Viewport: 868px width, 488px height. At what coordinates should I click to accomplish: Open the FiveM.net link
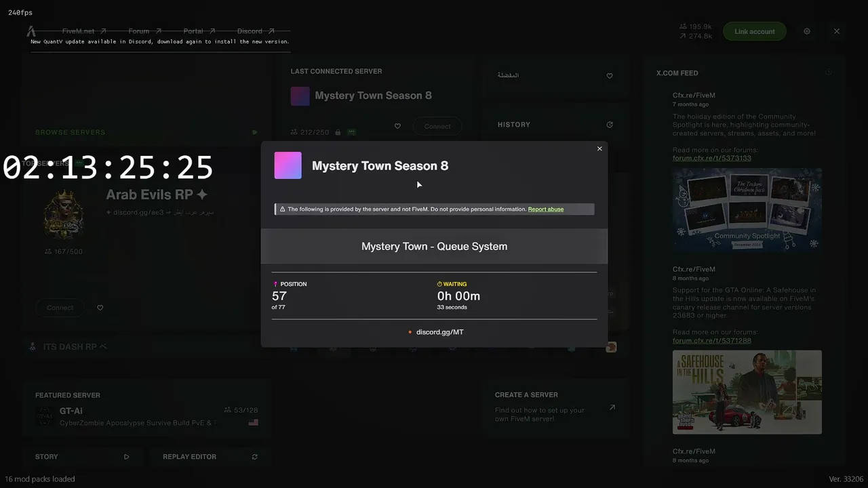tap(84, 31)
